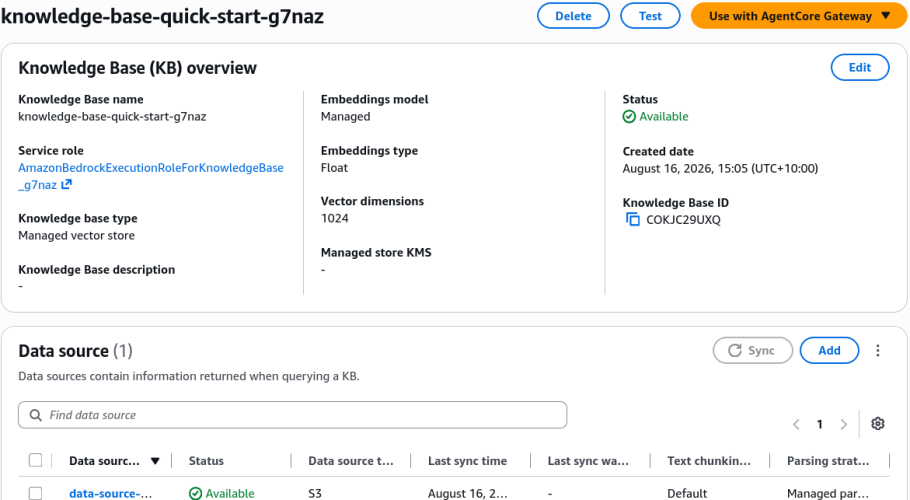Sync the data source
Image resolution: width=910 pixels, height=500 pixels.
(753, 350)
